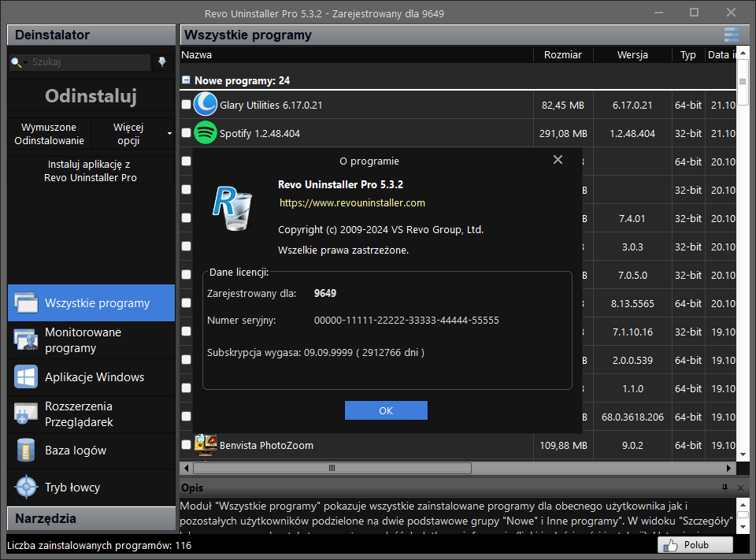The height and width of the screenshot is (560, 756).
Task: Click the Aplikacje Windows logo icon
Action: [x=26, y=376]
